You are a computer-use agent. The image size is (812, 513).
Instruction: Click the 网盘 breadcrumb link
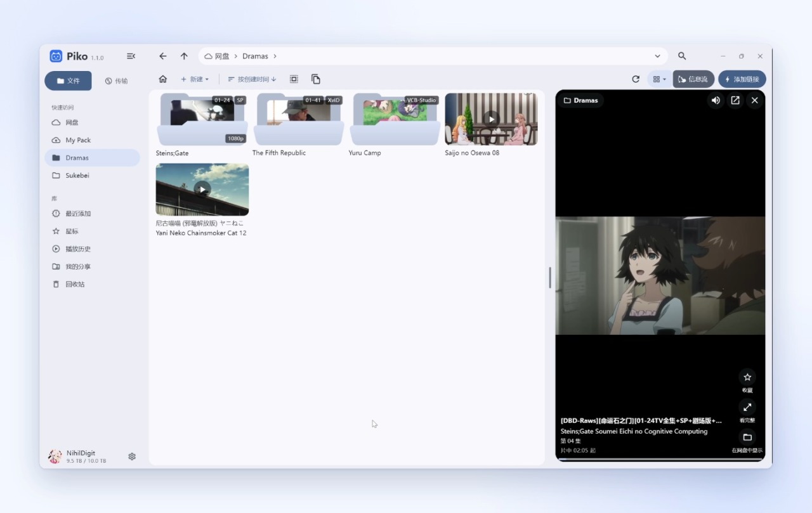[222, 56]
